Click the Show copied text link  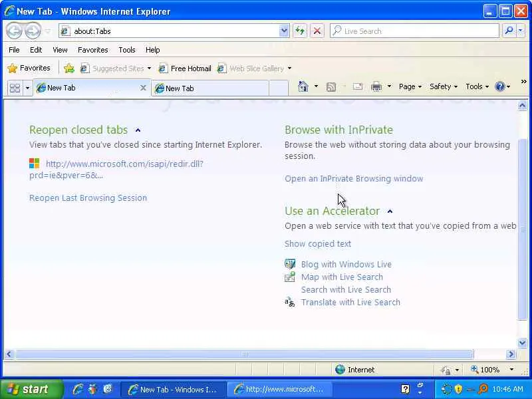tap(318, 243)
